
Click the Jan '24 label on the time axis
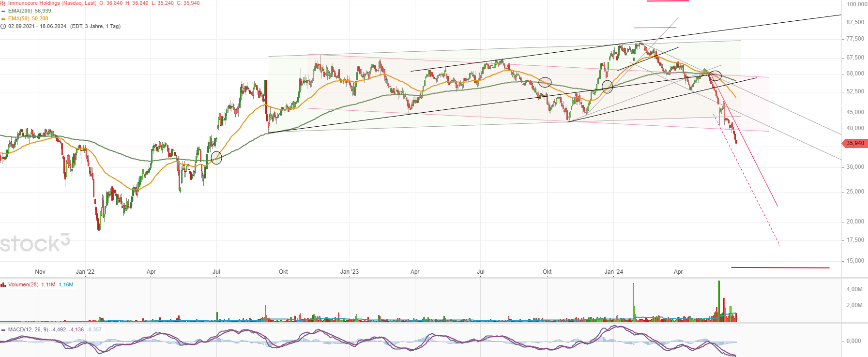coord(614,272)
